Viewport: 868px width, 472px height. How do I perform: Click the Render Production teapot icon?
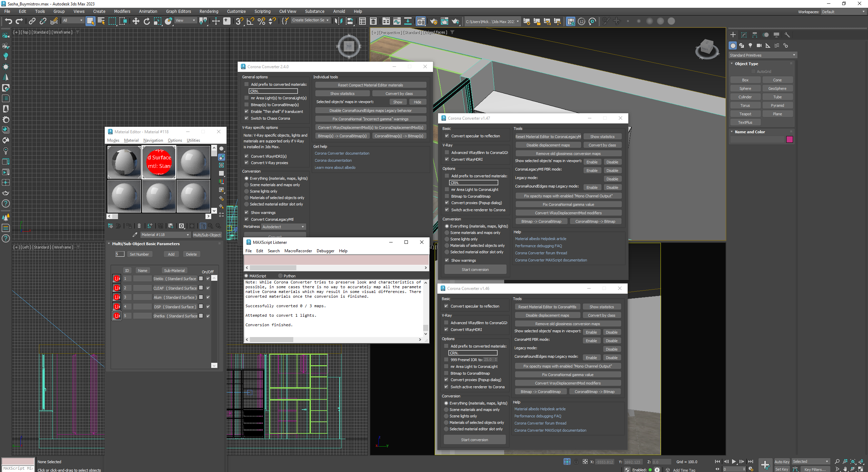[x=455, y=21]
